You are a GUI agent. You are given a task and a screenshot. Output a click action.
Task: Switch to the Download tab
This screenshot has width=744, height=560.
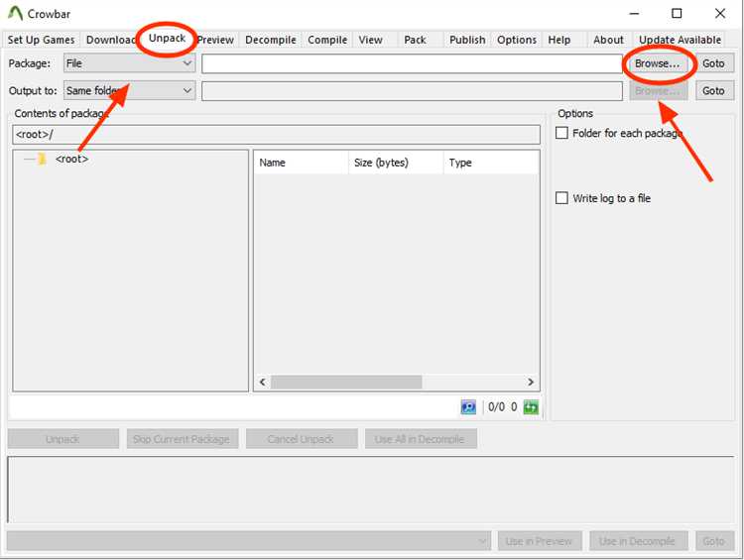point(110,40)
